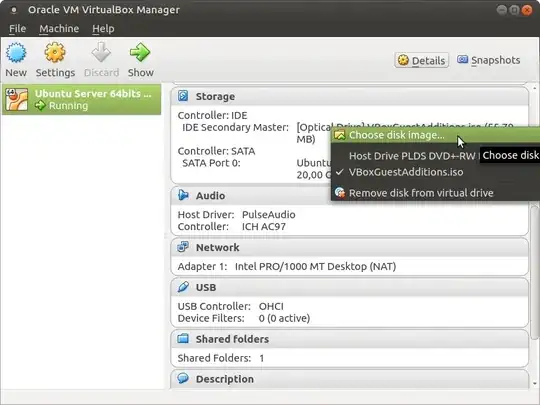Switch to the Details view

tap(422, 61)
